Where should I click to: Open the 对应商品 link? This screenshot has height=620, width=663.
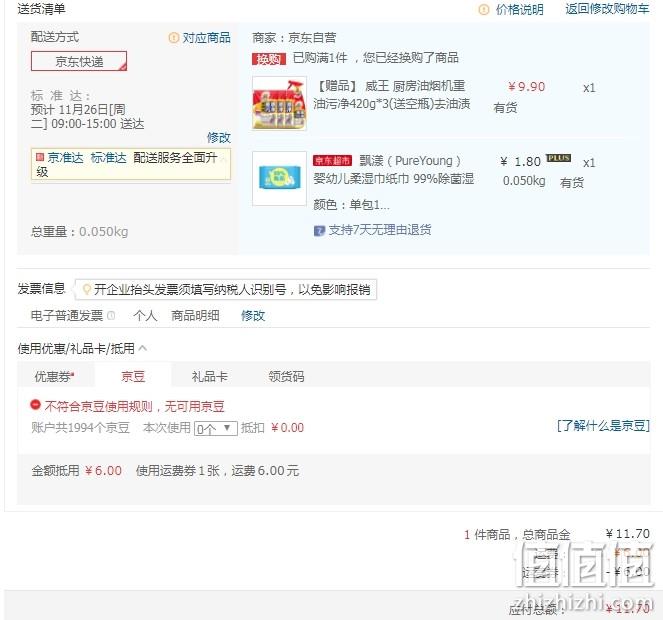click(x=207, y=38)
